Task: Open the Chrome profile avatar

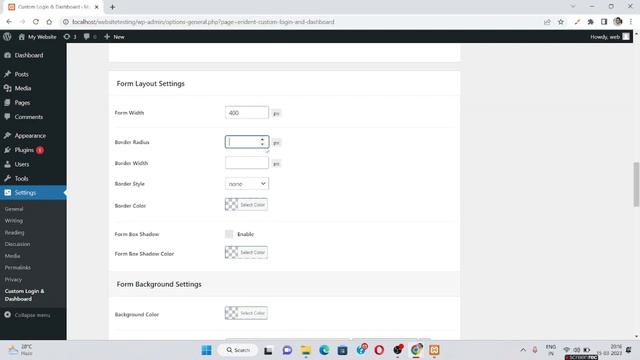Action: pyautogui.click(x=618, y=22)
